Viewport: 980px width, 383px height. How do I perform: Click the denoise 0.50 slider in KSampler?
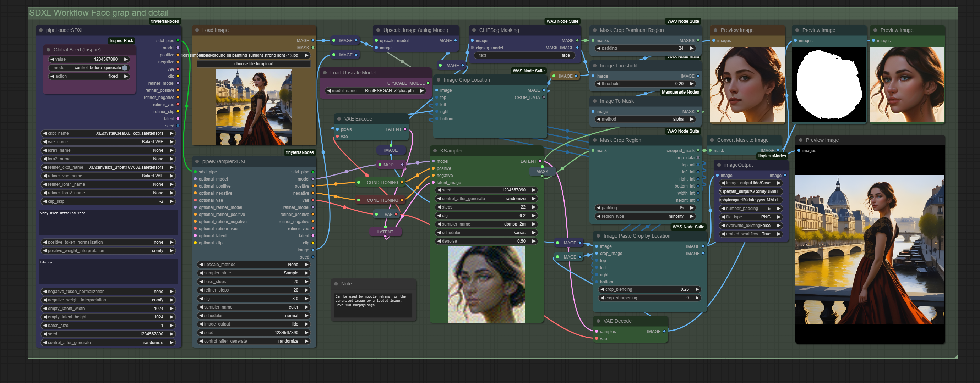point(486,241)
